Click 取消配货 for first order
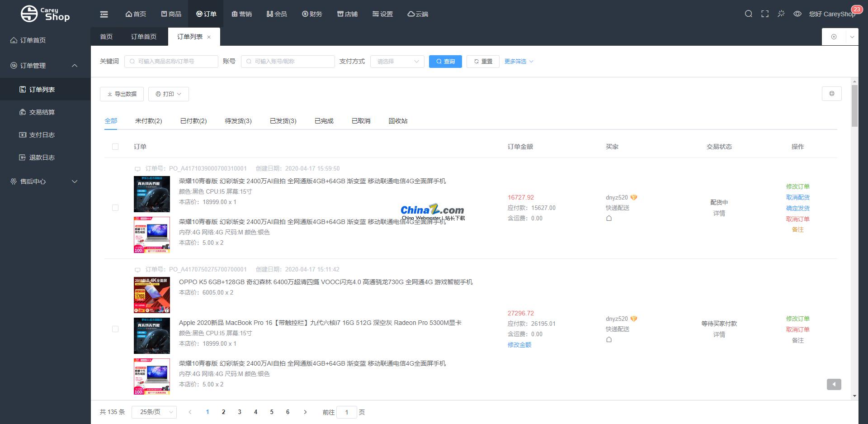The height and width of the screenshot is (424, 868). 798,197
